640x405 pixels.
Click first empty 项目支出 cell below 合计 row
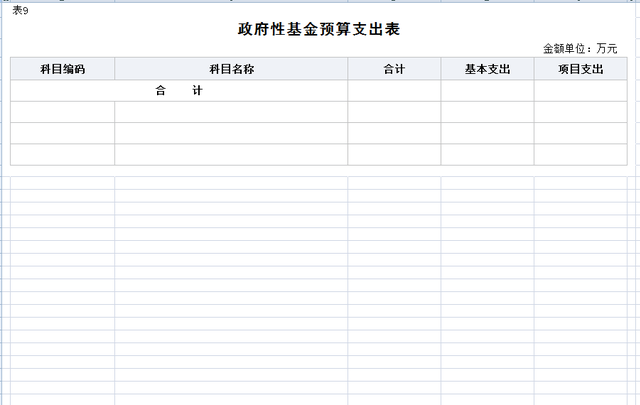581,112
